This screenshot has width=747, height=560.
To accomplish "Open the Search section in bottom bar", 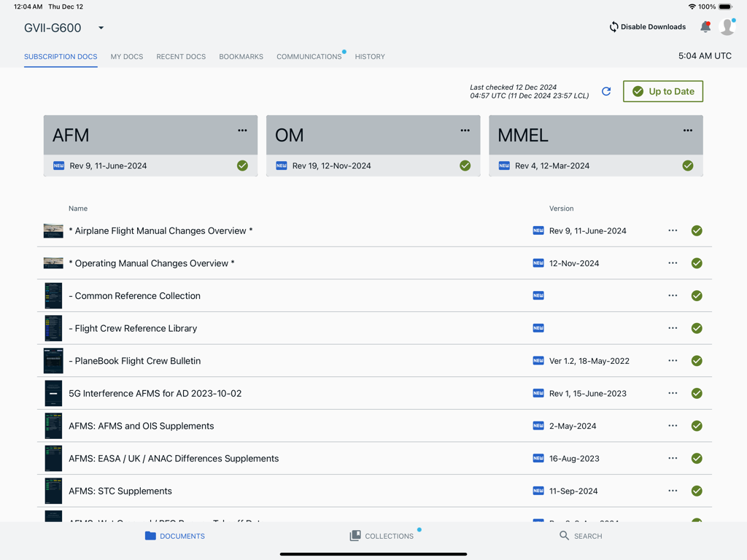I will point(581,536).
